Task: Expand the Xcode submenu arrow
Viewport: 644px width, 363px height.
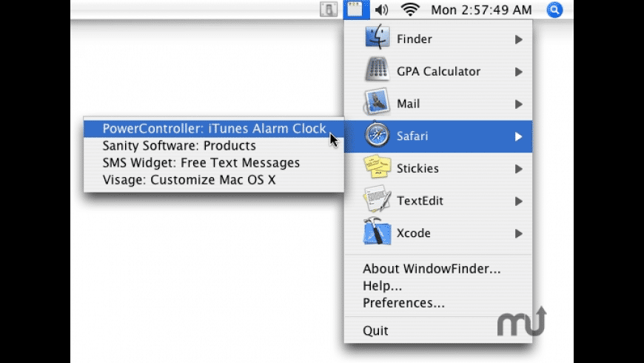Action: pyautogui.click(x=519, y=234)
